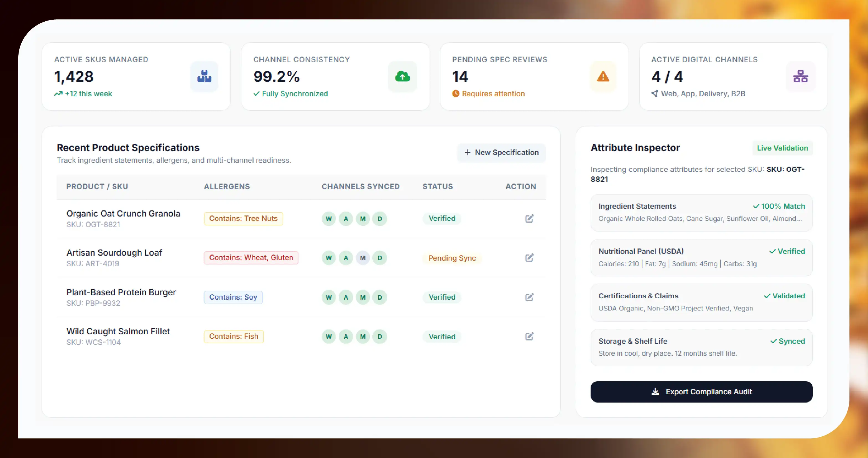This screenshot has width=868, height=458.
Task: Click the Contains: Tree Nuts allergen tag
Action: tap(243, 218)
